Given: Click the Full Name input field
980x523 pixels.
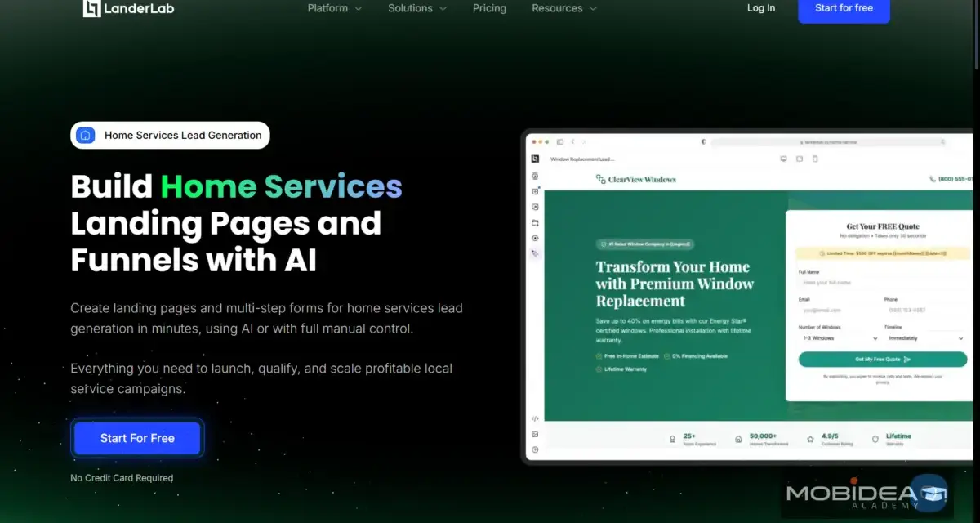Looking at the screenshot, I should coord(883,283).
